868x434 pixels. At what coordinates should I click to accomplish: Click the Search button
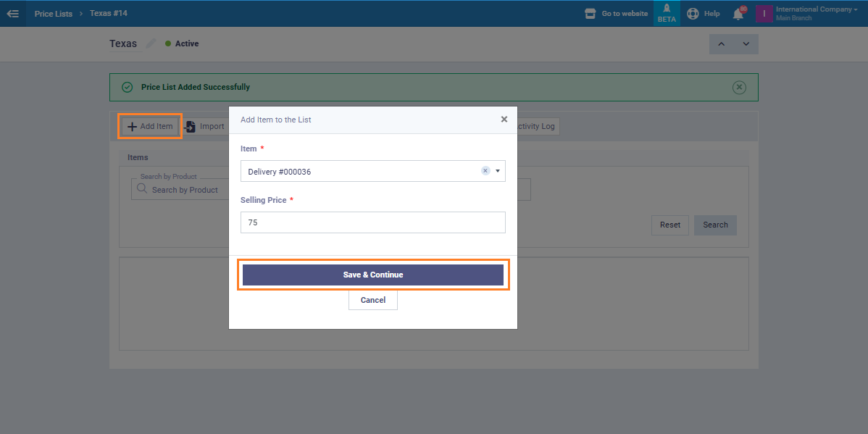coord(714,225)
